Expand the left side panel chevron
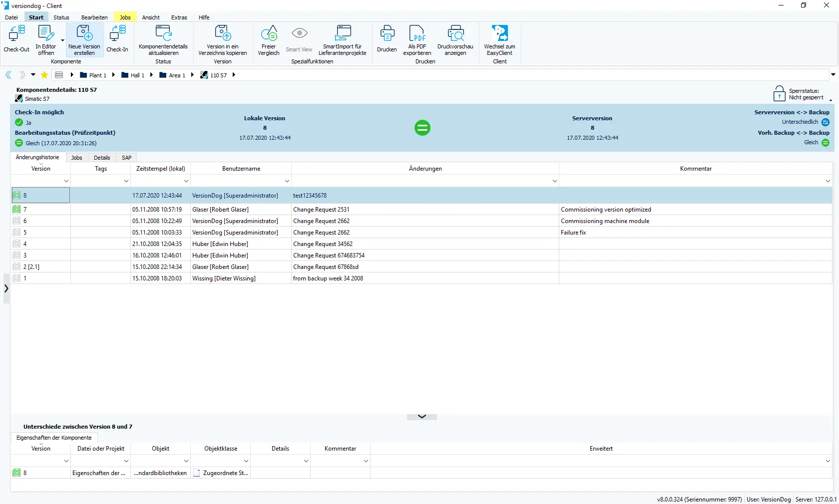 click(x=6, y=288)
